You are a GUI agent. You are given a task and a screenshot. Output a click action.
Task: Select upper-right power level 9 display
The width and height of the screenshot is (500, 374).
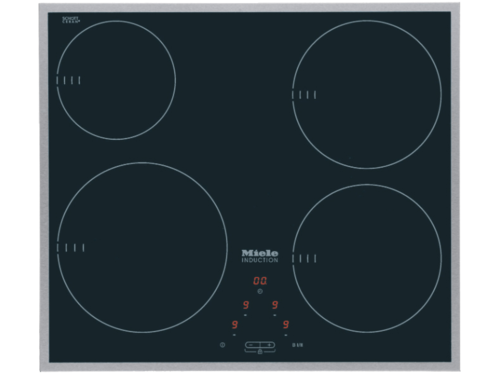click(275, 305)
